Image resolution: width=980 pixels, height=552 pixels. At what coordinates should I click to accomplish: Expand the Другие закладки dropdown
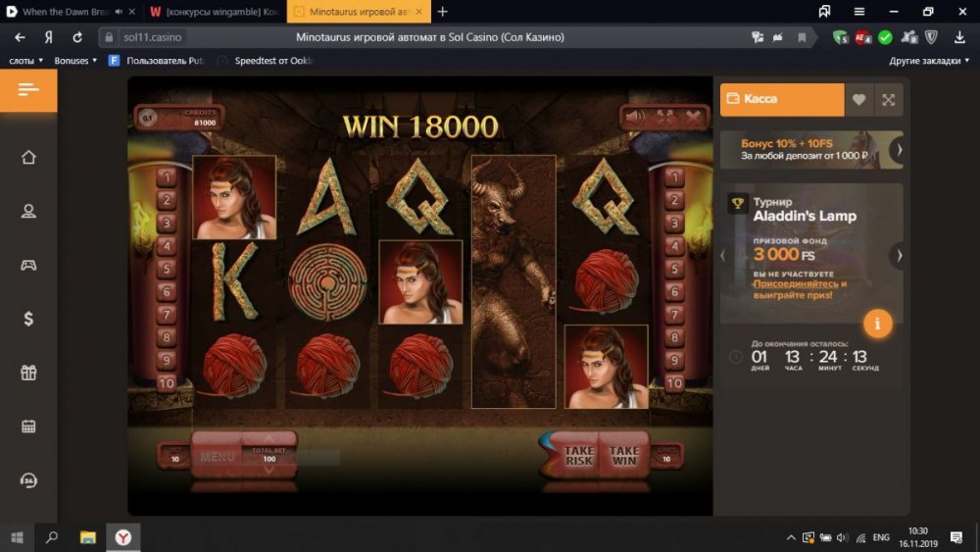pos(929,61)
